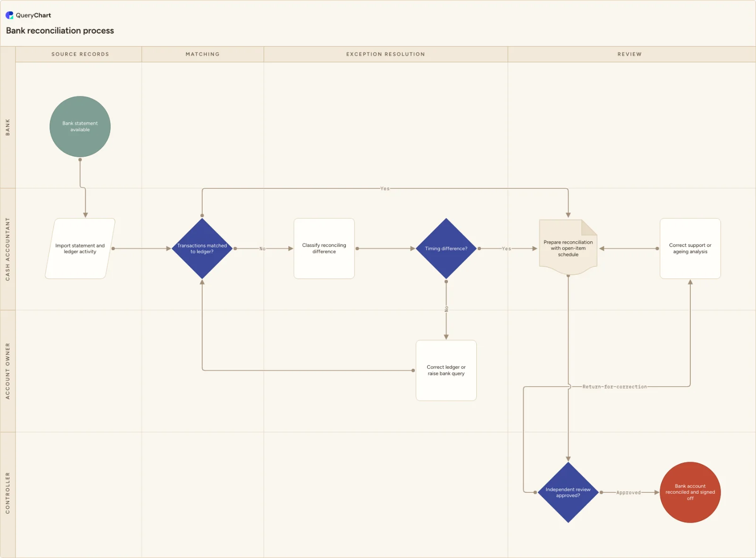
Task: Click the 'Exception Resolution' column header
Action: (386, 54)
